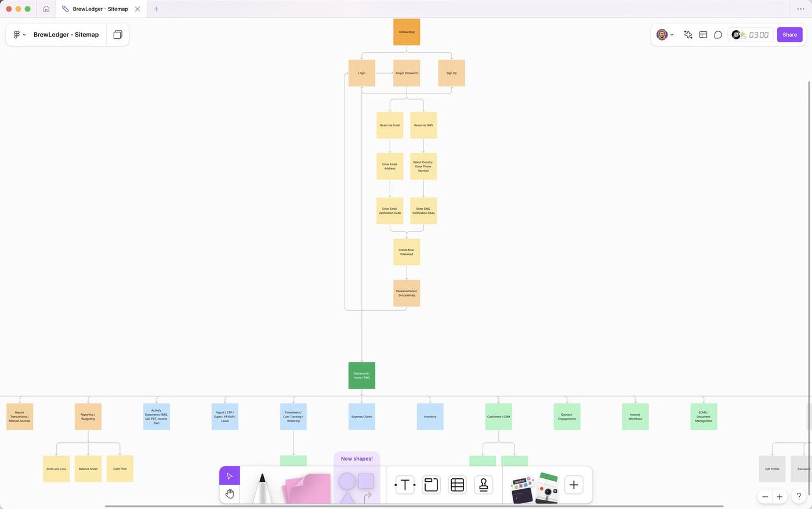Select Timesheets / Cost Tracking node
The width and height of the screenshot is (812, 509).
pos(293,417)
